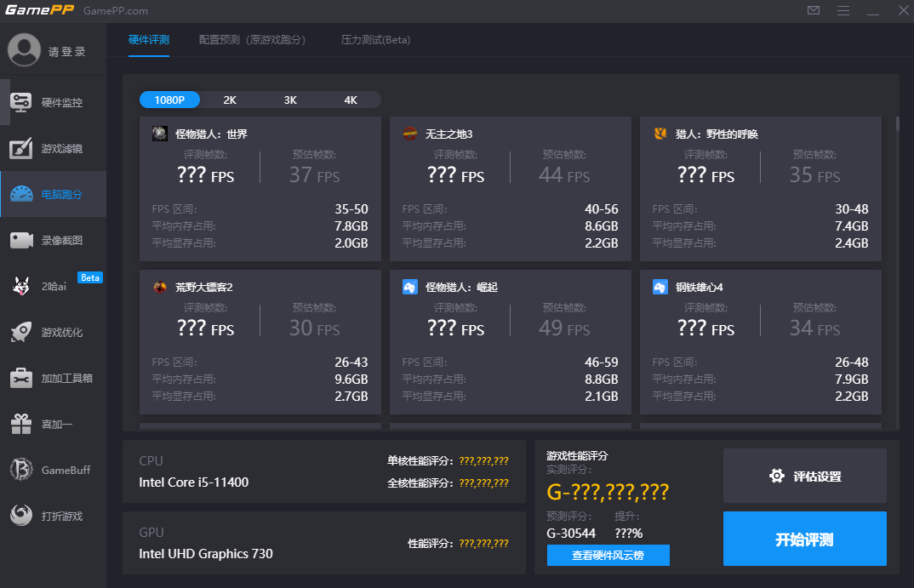
Task: Select the 2K resolution option
Action: click(x=230, y=100)
